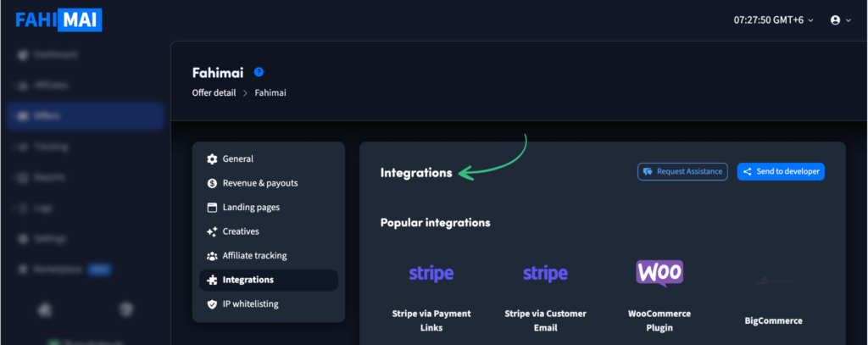Click the blue help icon beside Fahimai
The image size is (868, 345).
coord(259,72)
